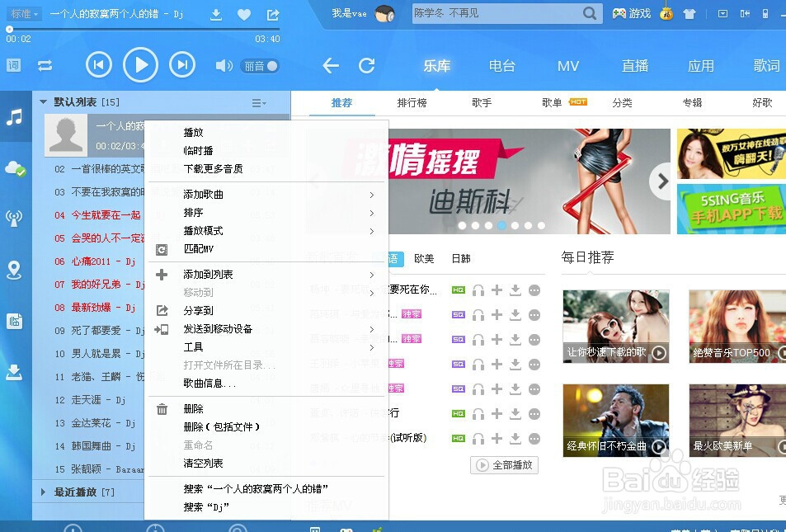Open the 5SING音乐 app download banner
The width and height of the screenshot is (786, 532).
click(732, 210)
